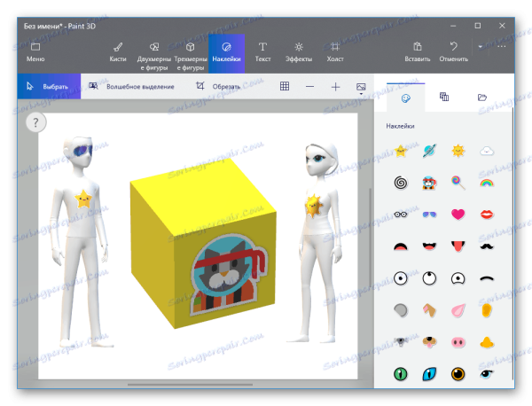This screenshot has height=406, width=532.
Task: Pick the gray round ear sticker
Action: coord(401,310)
